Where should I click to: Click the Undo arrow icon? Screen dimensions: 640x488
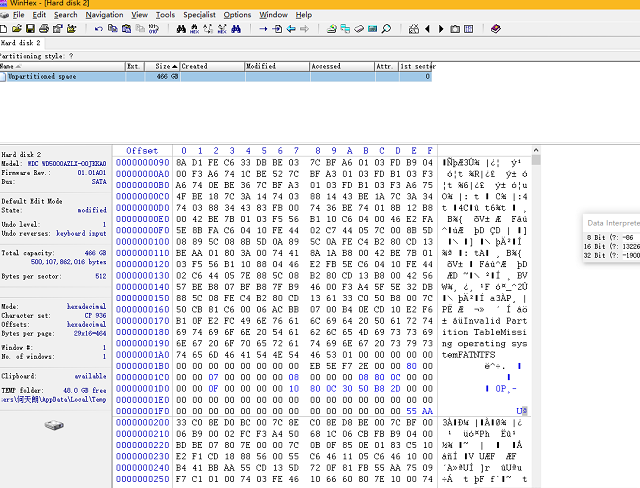(98, 29)
